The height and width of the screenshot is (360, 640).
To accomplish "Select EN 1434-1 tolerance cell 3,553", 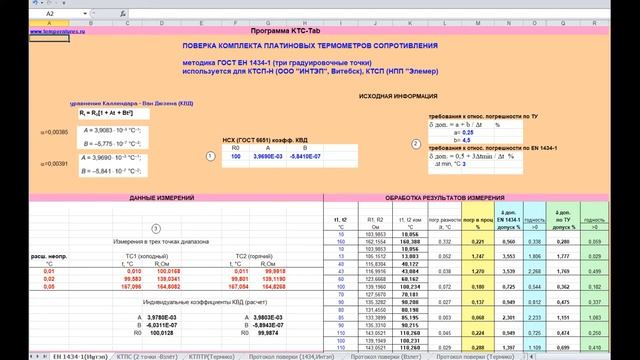I will [509, 256].
